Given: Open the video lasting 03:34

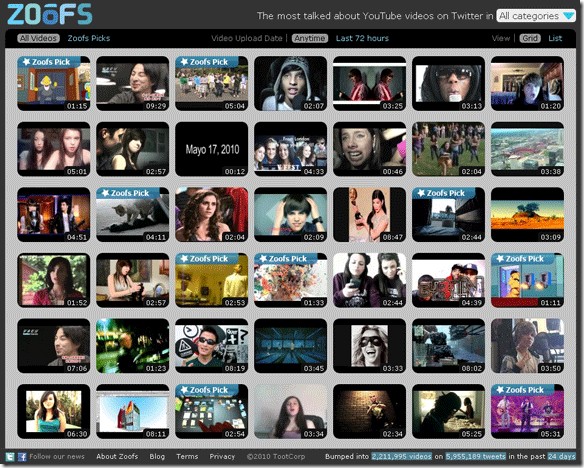Looking at the screenshot, I should 291,411.
